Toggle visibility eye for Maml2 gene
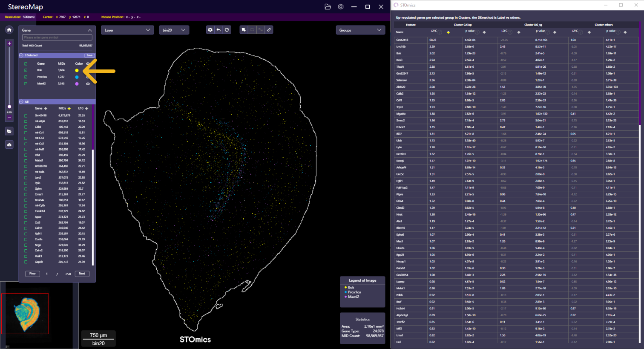Viewport: 644px width, 349px height. click(x=88, y=84)
